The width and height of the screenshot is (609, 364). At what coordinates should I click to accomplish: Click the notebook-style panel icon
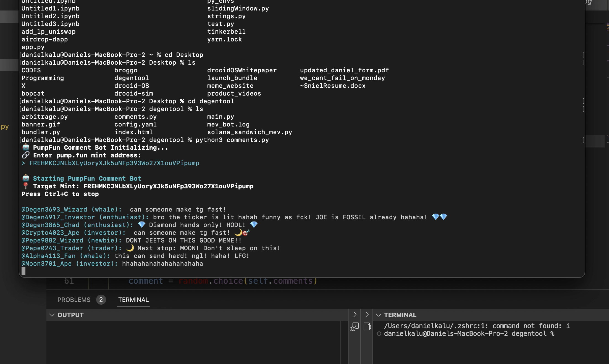click(367, 326)
